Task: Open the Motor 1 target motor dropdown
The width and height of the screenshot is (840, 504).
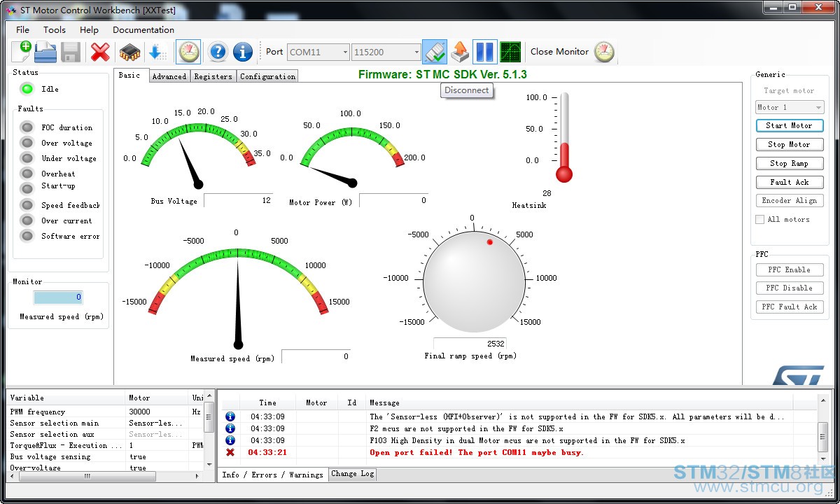Action: point(790,107)
